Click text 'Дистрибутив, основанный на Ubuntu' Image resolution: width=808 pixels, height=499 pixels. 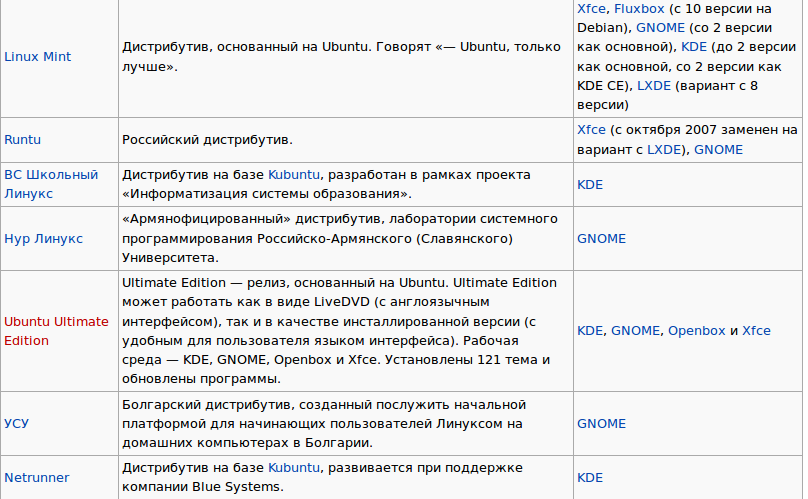coord(245,47)
